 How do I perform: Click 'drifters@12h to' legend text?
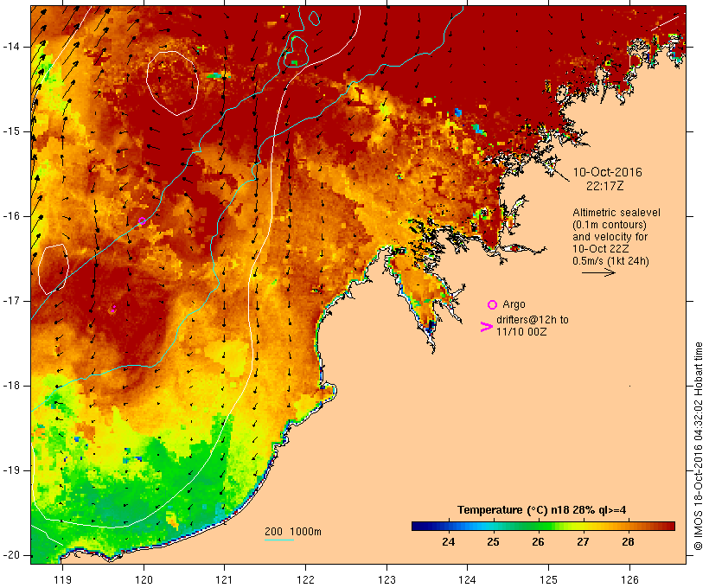pyautogui.click(x=533, y=320)
